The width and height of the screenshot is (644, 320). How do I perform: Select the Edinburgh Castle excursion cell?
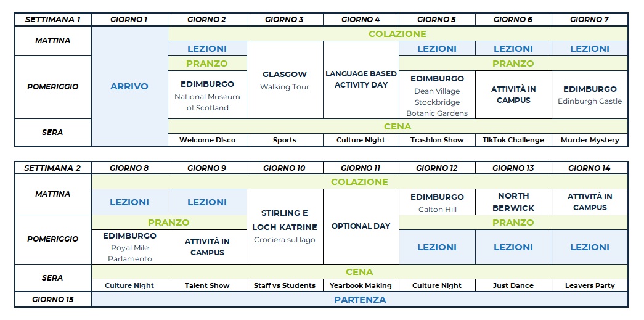590,94
